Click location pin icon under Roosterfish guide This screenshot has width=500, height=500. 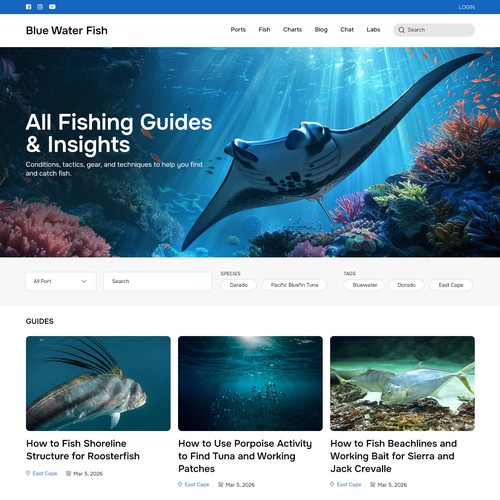28,473
